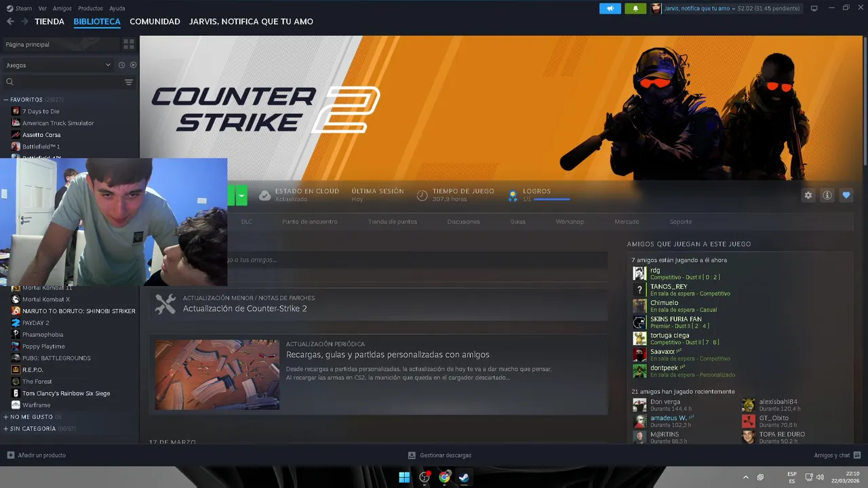Open the library advanced filter icon
The image size is (868, 488).
coord(129,82)
